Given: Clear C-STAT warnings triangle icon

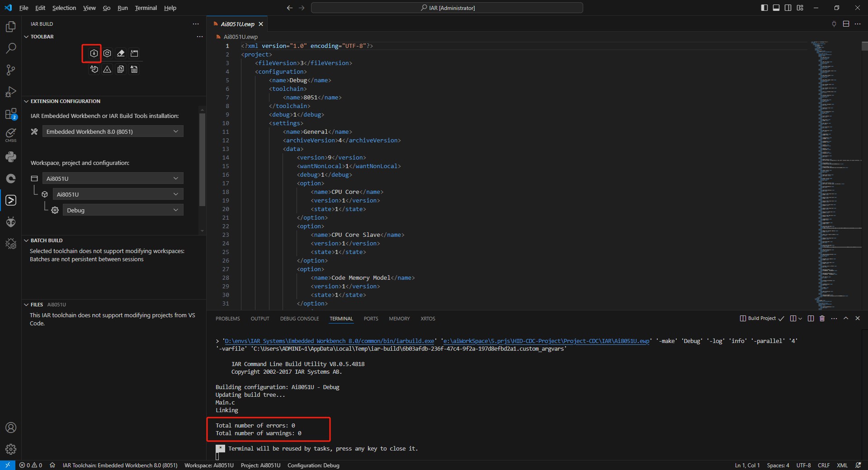Looking at the screenshot, I should [x=107, y=69].
